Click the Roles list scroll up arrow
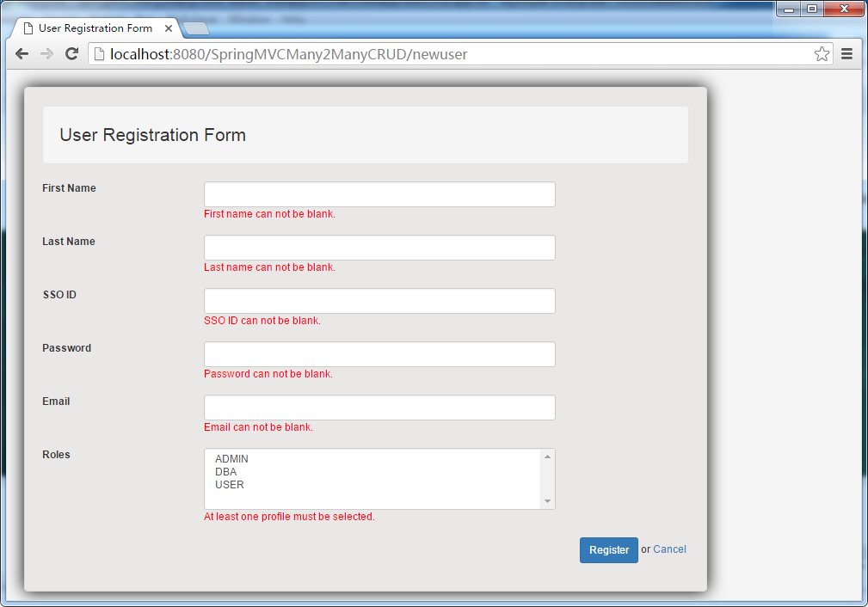The image size is (868, 607). (x=547, y=457)
